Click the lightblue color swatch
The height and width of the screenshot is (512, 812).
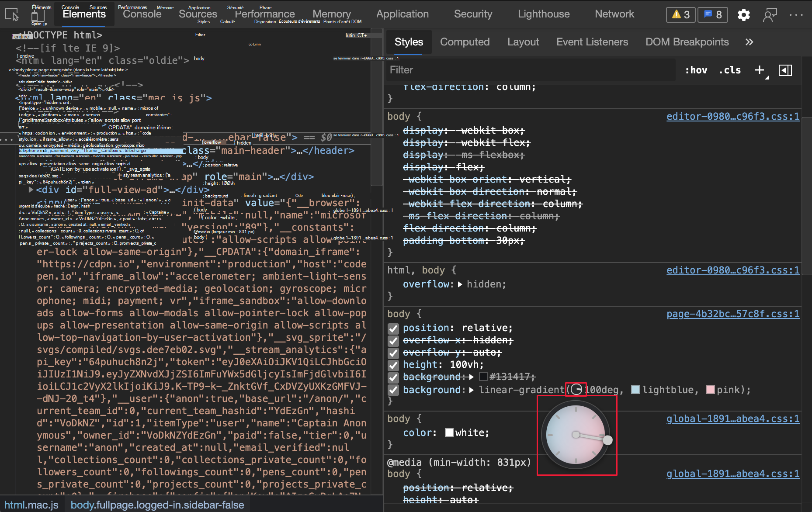635,390
